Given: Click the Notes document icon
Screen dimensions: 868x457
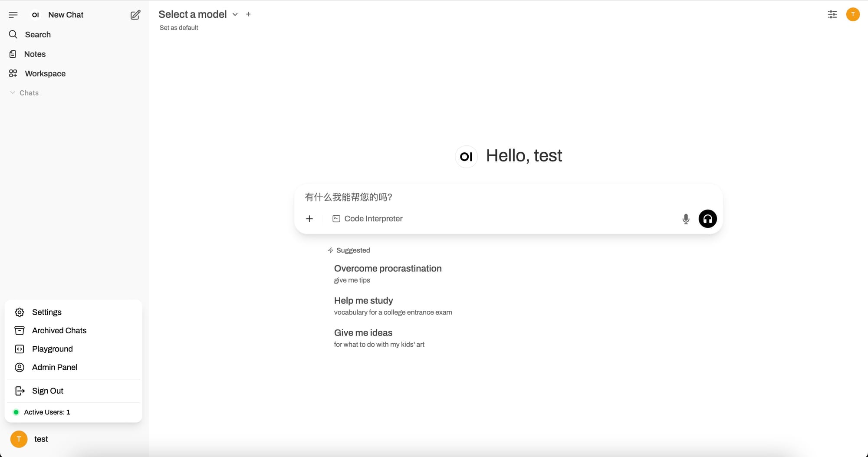Looking at the screenshot, I should point(13,54).
